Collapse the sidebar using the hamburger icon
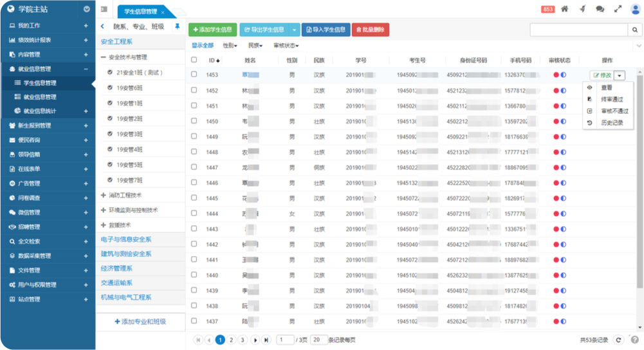 click(x=104, y=10)
